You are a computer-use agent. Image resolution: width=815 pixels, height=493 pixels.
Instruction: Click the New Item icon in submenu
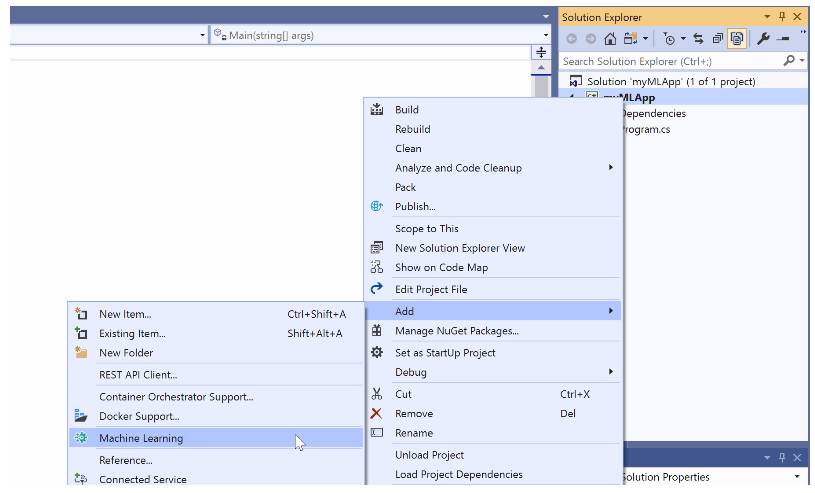81,314
